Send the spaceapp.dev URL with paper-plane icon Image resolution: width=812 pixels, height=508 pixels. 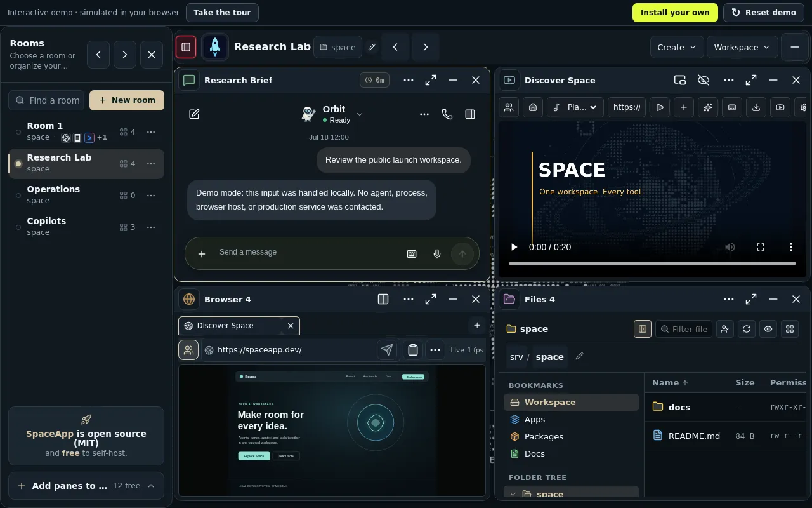tap(387, 350)
